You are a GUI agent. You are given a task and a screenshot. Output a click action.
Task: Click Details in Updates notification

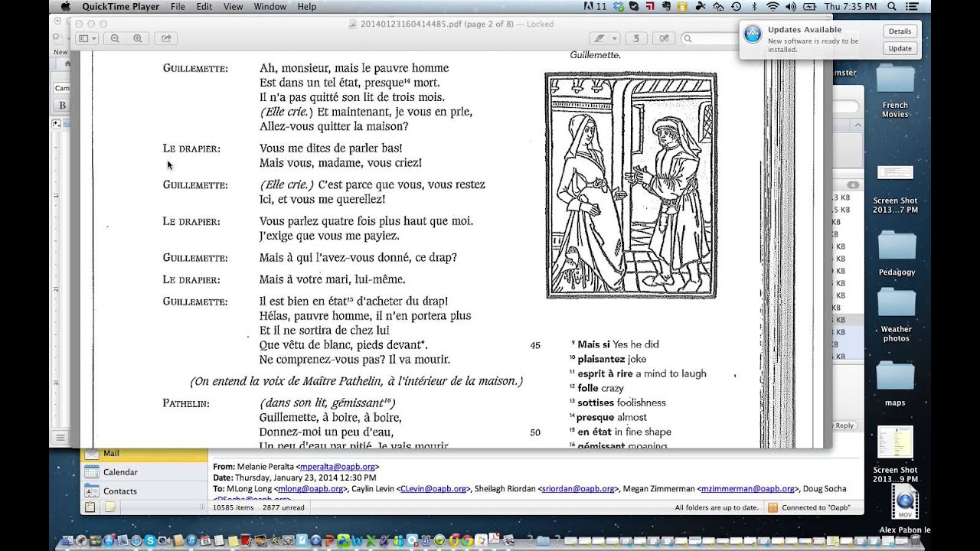(x=900, y=31)
